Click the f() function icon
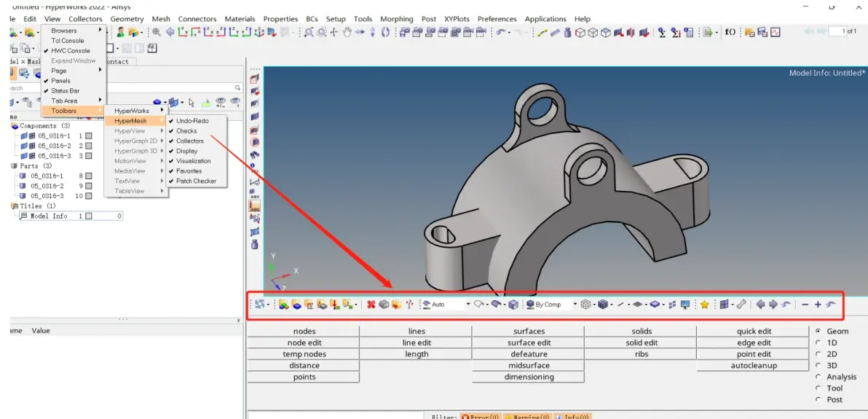 pos(730,32)
